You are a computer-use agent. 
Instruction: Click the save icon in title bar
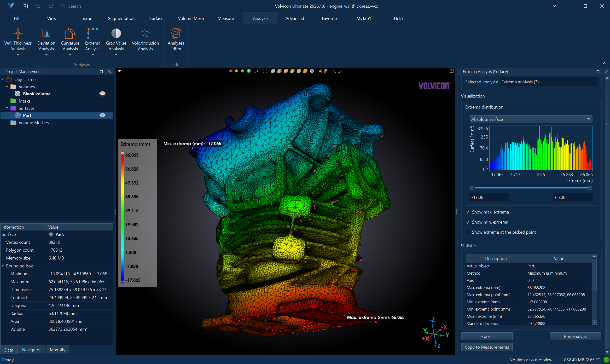click(25, 6)
